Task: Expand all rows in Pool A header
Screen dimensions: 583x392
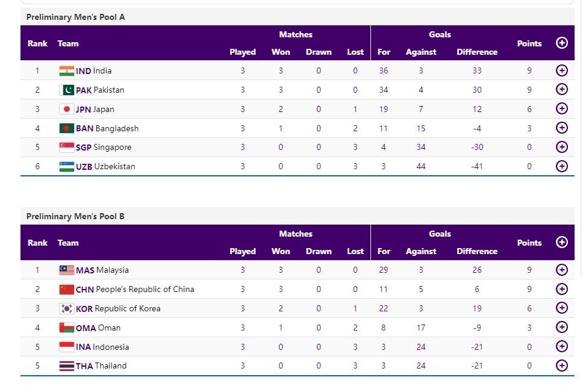Action: (561, 43)
